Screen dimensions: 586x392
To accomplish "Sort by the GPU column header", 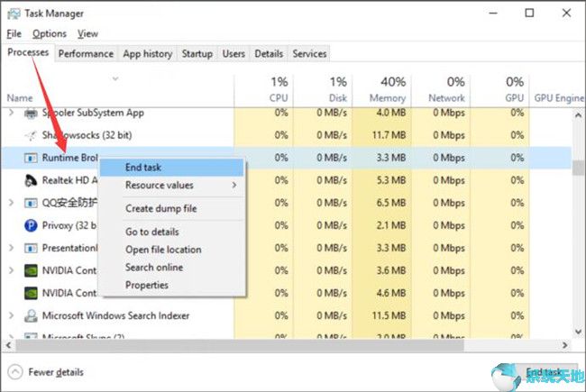I will point(515,98).
